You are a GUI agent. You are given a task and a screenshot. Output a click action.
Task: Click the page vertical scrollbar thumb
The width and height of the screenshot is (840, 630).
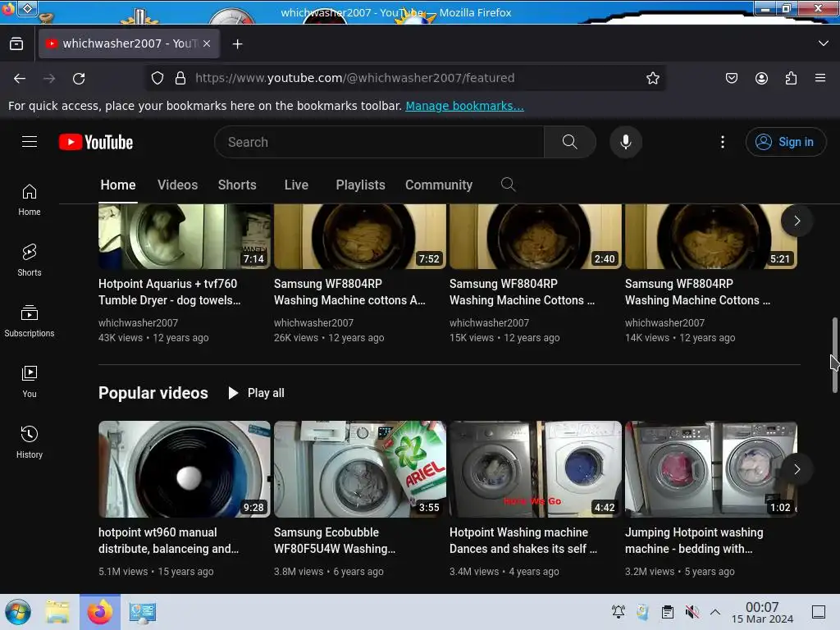(x=834, y=355)
